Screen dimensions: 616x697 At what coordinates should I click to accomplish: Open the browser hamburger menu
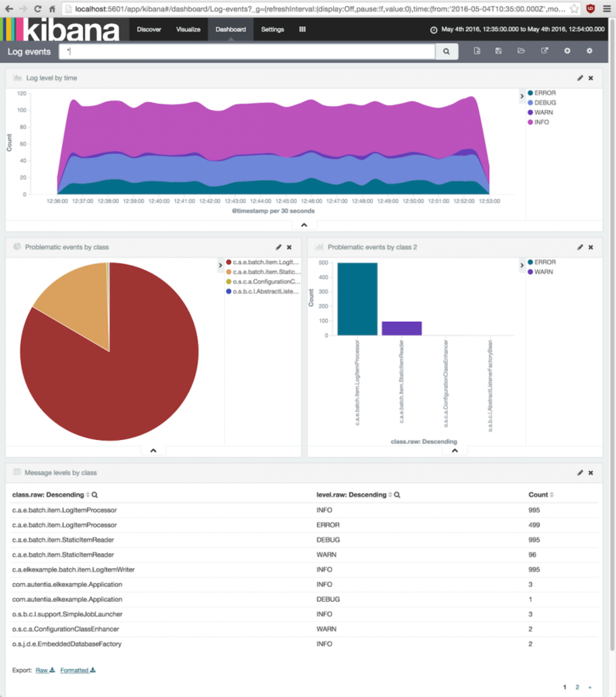click(607, 9)
